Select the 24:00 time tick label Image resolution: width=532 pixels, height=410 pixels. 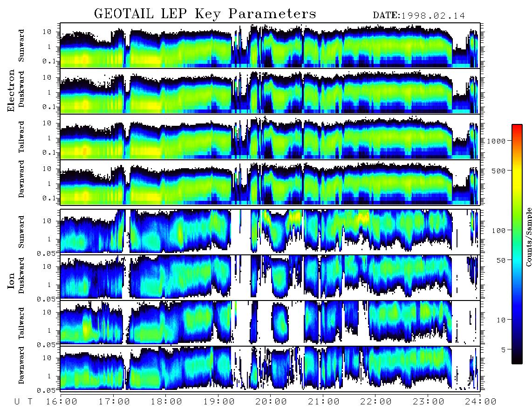[481, 402]
